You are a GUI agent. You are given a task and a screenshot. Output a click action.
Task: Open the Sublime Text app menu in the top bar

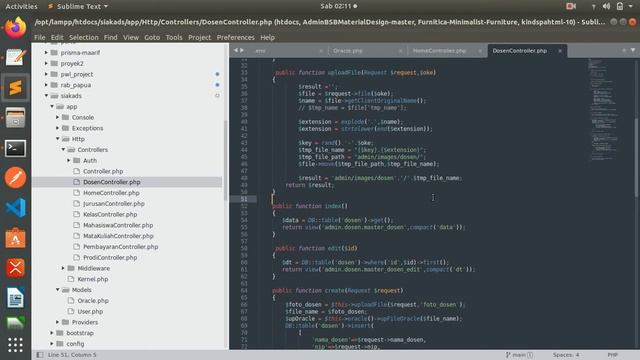point(78,6)
